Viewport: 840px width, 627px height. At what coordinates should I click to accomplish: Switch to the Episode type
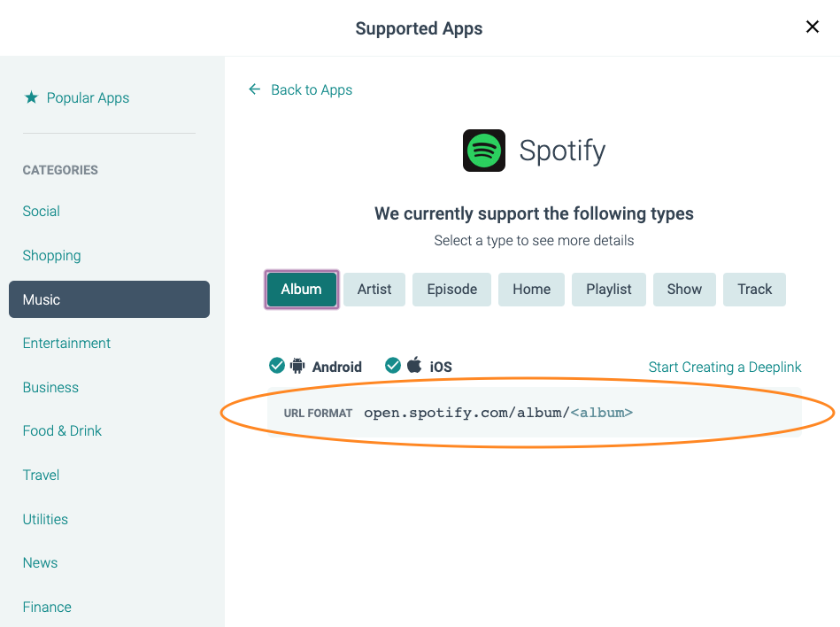tap(451, 290)
